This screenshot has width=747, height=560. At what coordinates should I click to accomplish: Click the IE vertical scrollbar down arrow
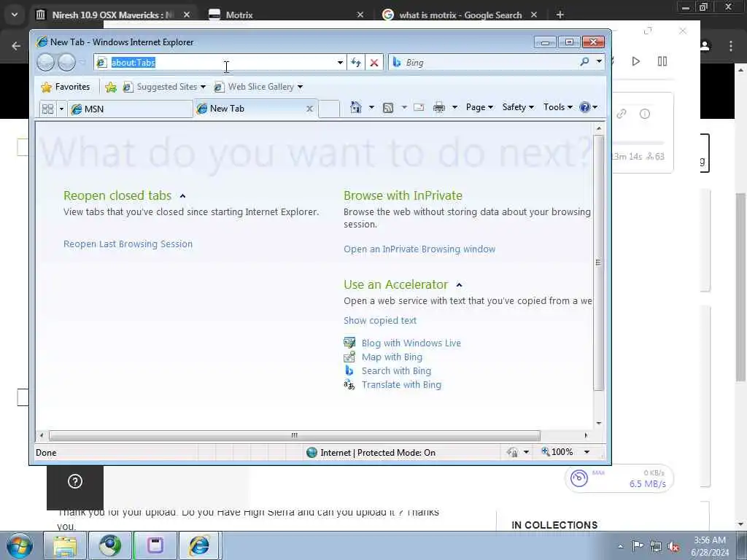[x=599, y=423]
